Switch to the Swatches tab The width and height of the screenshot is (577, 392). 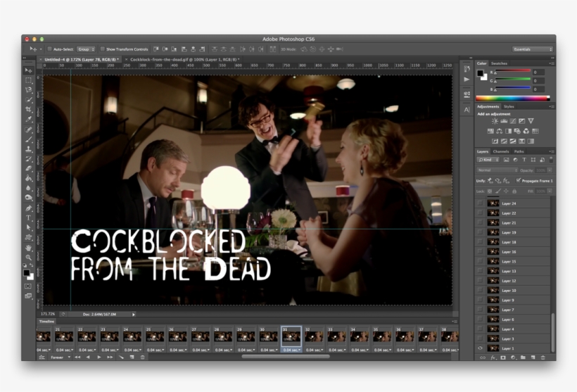[499, 63]
